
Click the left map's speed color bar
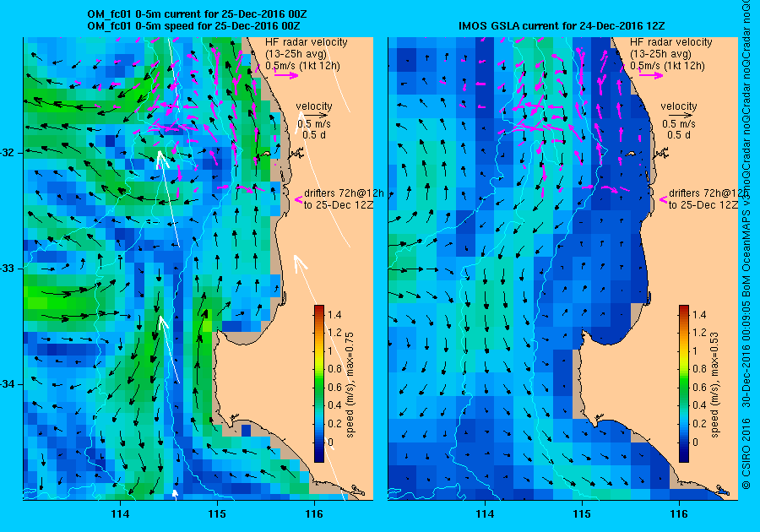tap(319, 383)
